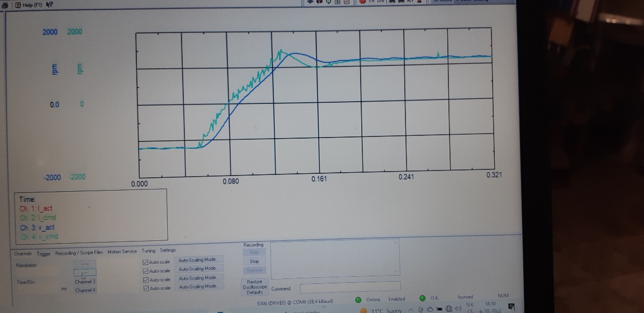644x313 pixels.
Task: Open the Recording / Scope Files tab
Action: pyautogui.click(x=79, y=252)
